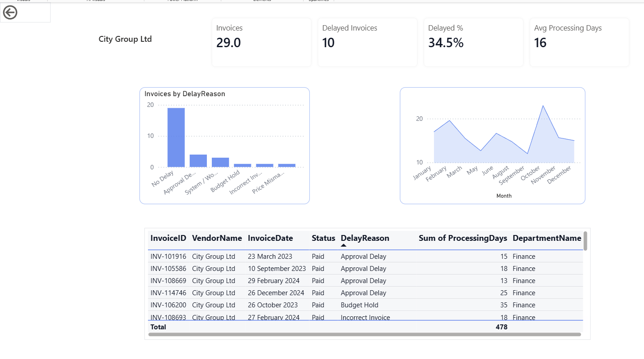Sort table by VendorName column

(x=217, y=238)
